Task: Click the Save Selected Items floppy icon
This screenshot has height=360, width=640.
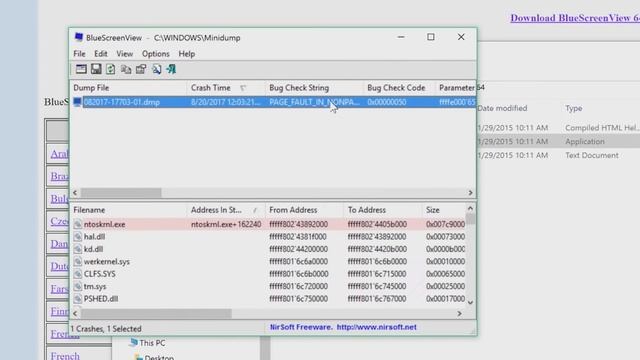Action: [x=96, y=69]
